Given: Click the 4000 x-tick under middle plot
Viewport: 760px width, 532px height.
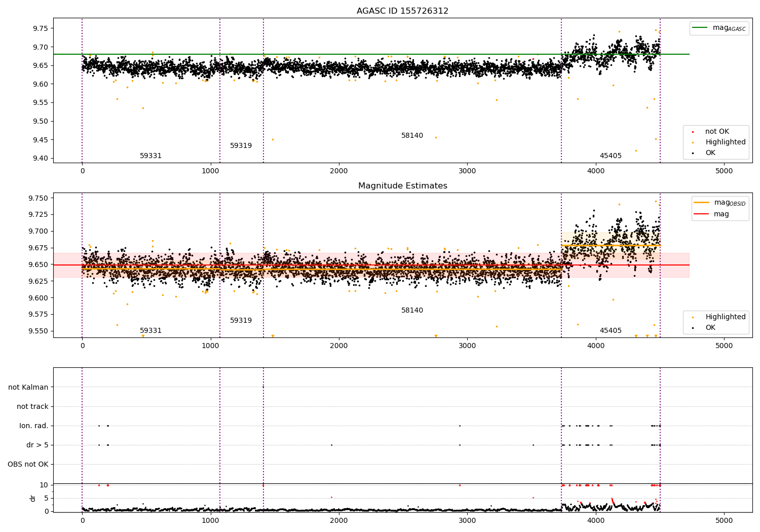Looking at the screenshot, I should coord(596,346).
